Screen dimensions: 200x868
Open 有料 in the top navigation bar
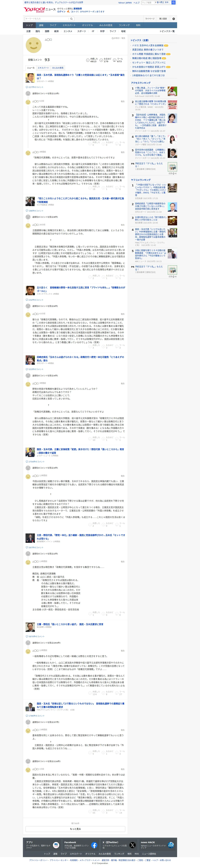tap(138, 25)
